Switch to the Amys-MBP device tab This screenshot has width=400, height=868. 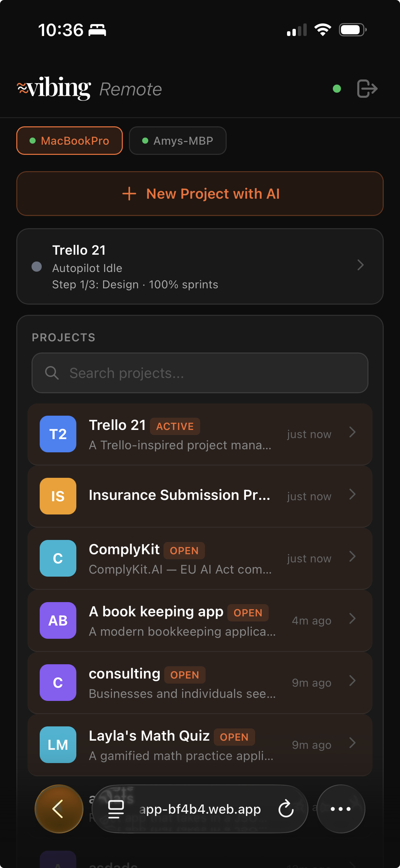tap(178, 141)
